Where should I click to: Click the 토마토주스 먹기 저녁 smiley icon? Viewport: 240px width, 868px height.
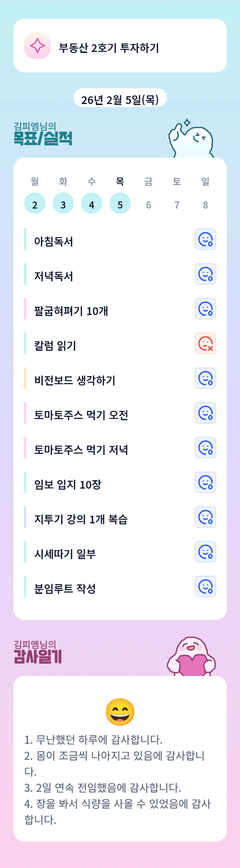[205, 447]
